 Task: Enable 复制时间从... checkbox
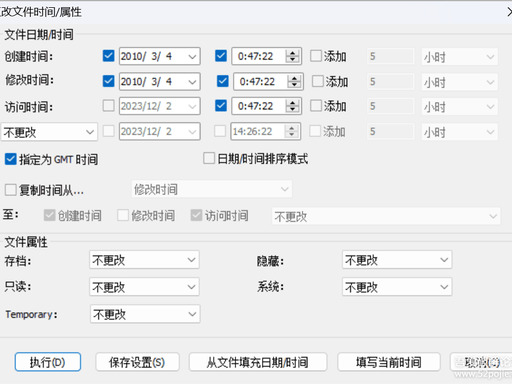point(10,190)
